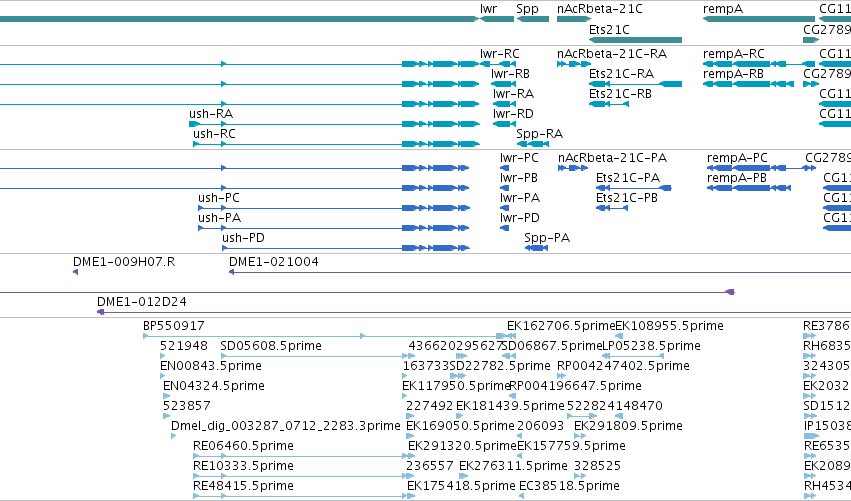This screenshot has width=851, height=501.
Task: Open the 523857 EST label
Action: click(187, 407)
